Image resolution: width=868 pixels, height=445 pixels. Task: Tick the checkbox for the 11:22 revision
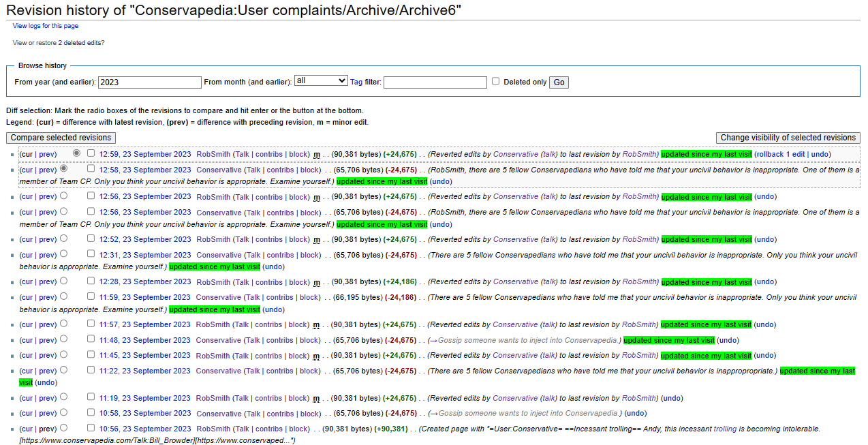pos(91,370)
